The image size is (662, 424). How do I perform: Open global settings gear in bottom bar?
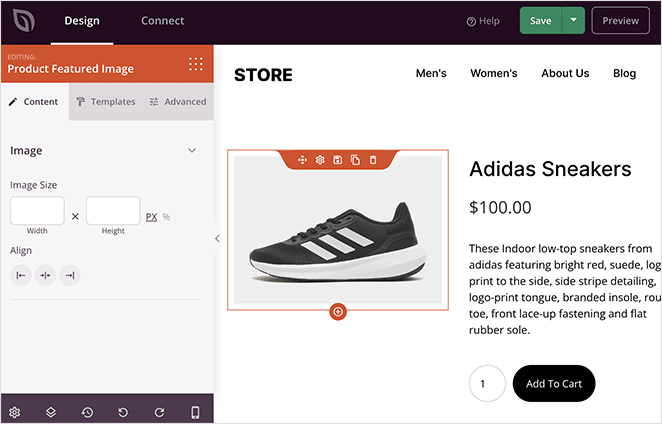[x=14, y=412]
